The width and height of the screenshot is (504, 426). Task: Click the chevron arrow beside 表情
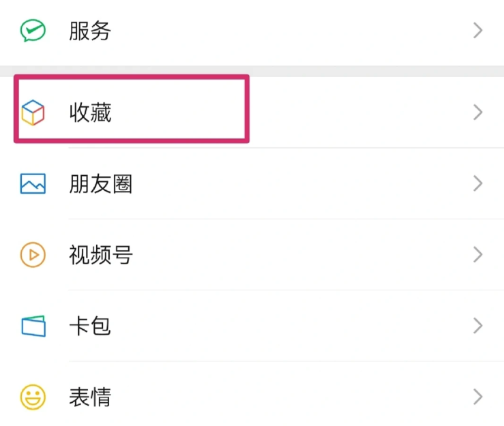[478, 397]
